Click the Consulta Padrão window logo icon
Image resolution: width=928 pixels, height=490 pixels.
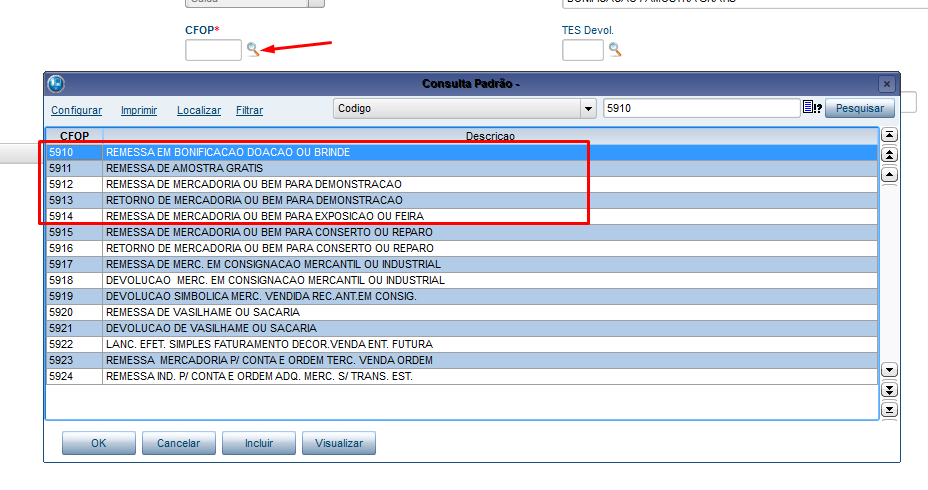(x=56, y=84)
